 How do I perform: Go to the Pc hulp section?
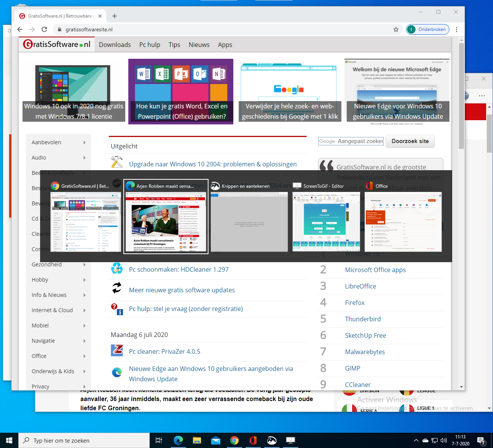coord(150,45)
